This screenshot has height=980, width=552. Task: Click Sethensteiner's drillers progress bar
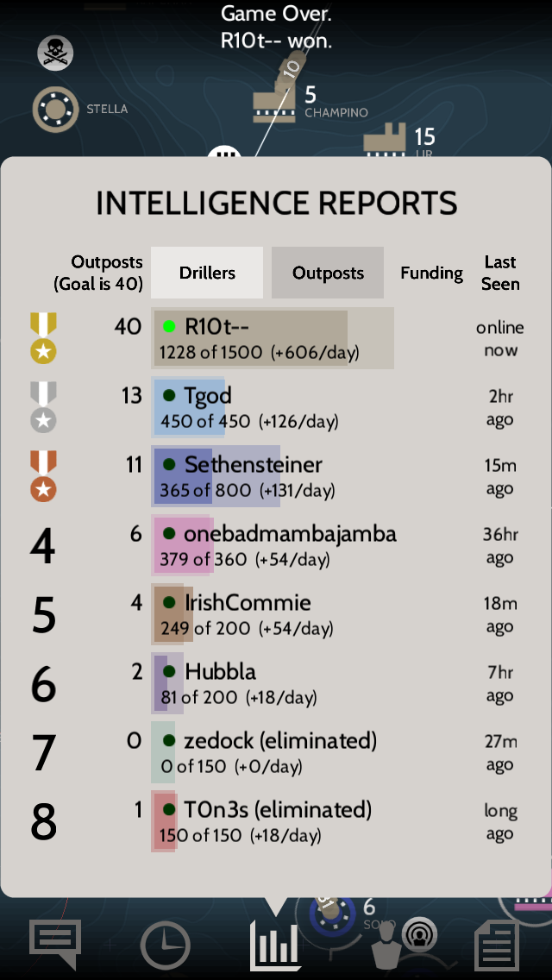point(216,476)
